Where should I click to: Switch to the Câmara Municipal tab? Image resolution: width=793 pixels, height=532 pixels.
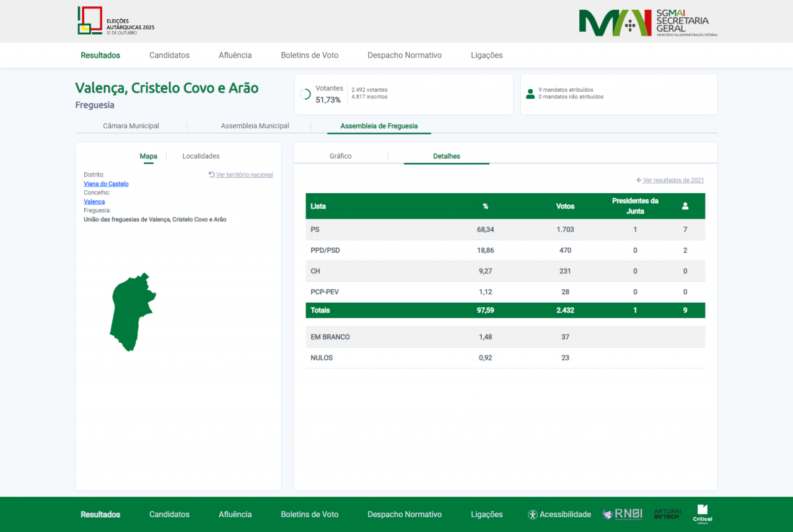click(x=131, y=126)
